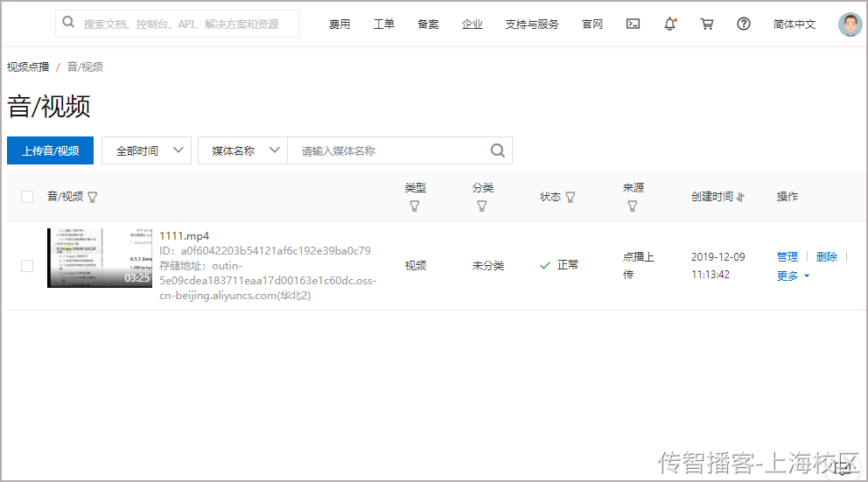
Task: Click 管理 for 1111.mp4
Action: point(787,257)
